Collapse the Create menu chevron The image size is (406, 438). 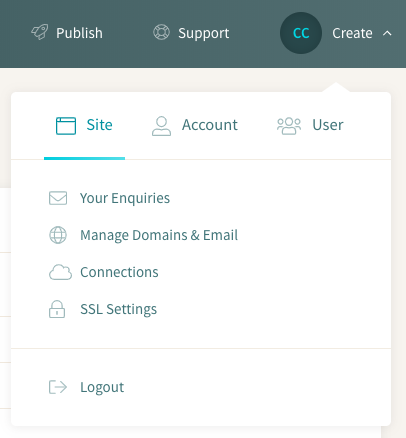[387, 33]
